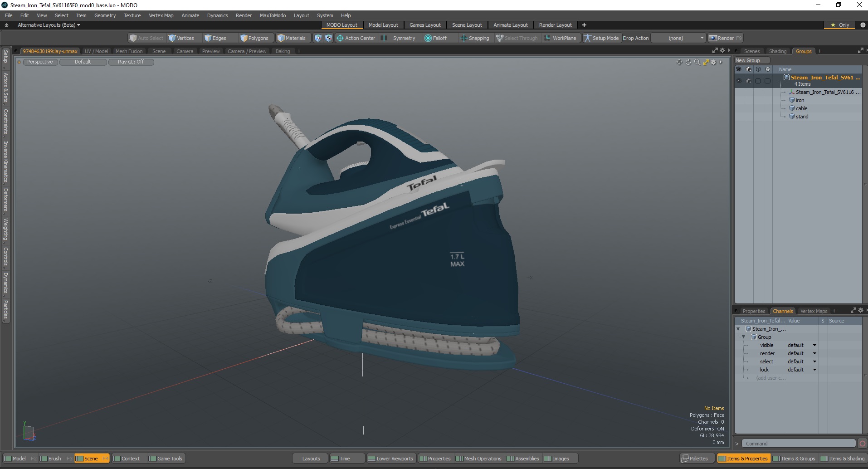This screenshot has width=868, height=469.
Task: Switch to the Vertex Maps tab
Action: point(814,311)
